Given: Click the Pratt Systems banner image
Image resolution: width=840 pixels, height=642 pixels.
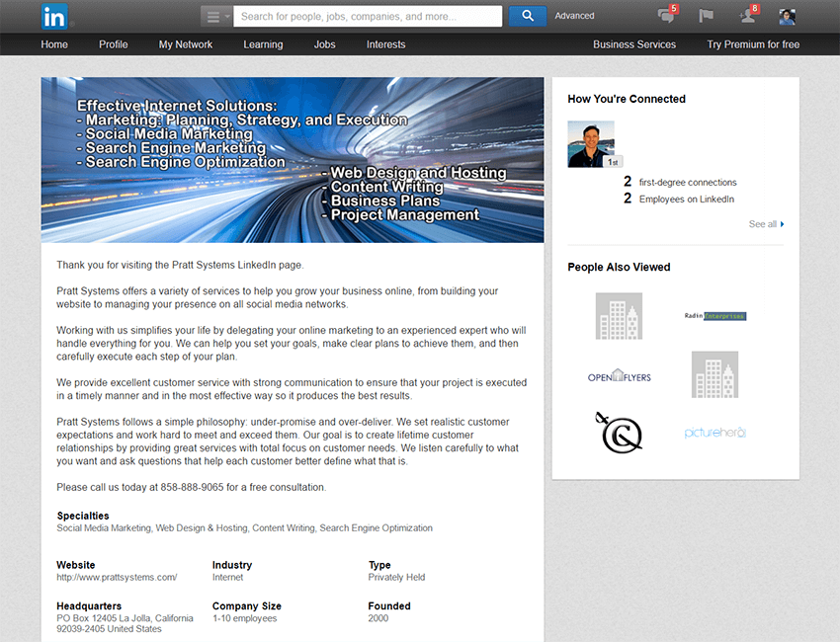Looking at the screenshot, I should tap(292, 160).
